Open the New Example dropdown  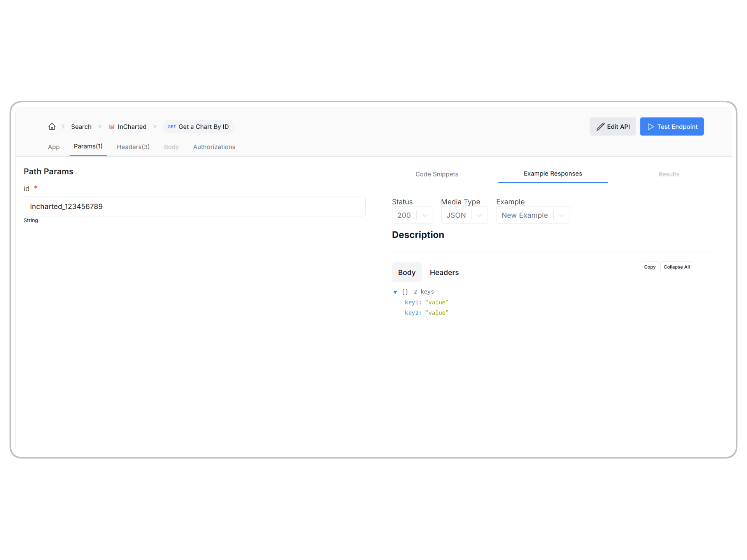click(532, 215)
